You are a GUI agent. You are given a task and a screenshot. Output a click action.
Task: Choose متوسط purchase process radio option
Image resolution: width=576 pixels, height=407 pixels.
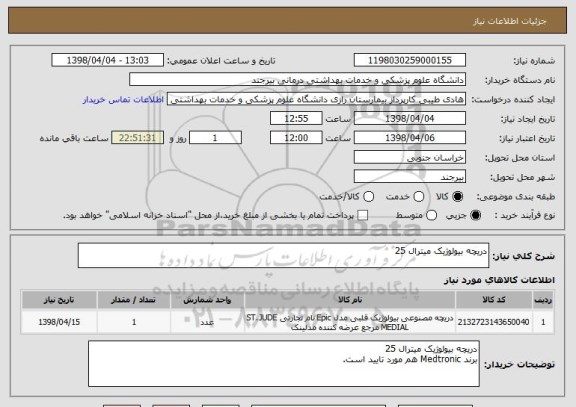pos(431,216)
